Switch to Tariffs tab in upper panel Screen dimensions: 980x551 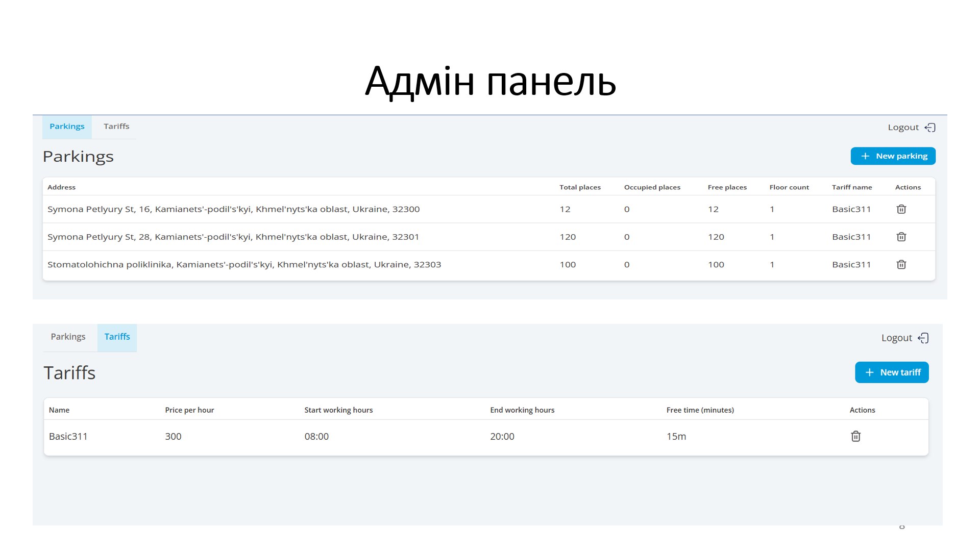(116, 127)
